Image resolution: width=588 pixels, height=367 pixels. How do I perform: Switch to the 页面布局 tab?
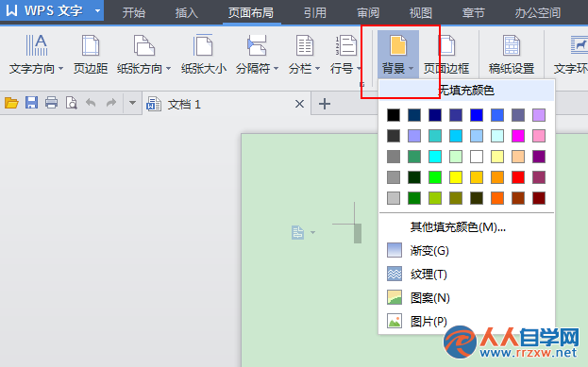tap(251, 13)
